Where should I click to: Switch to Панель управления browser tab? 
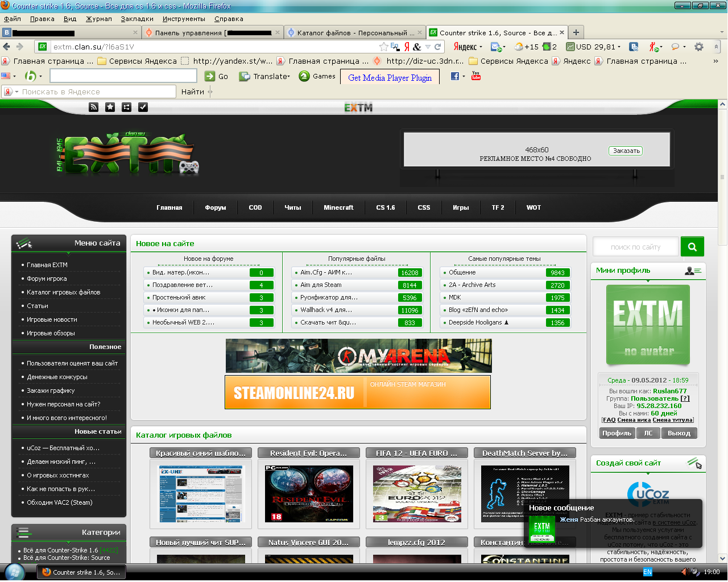[212, 32]
